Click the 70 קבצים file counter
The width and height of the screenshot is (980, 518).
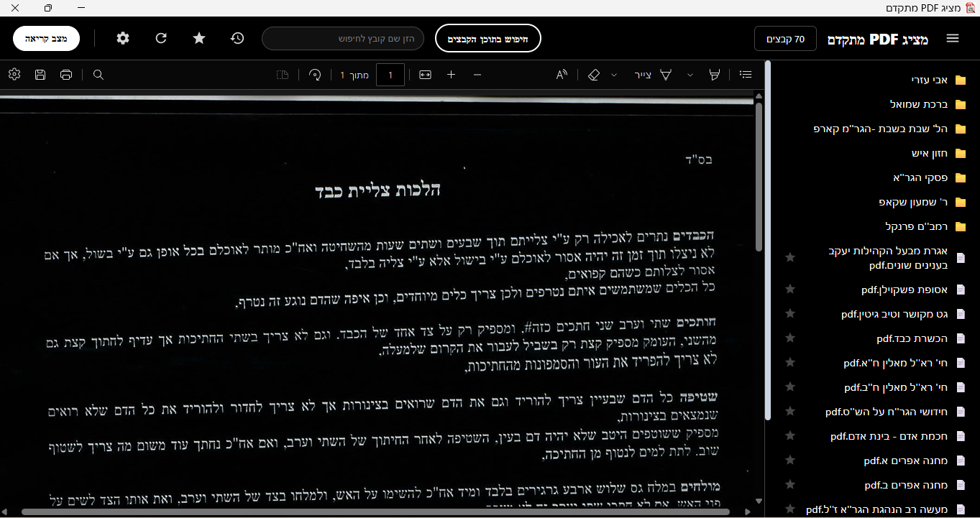tap(784, 38)
